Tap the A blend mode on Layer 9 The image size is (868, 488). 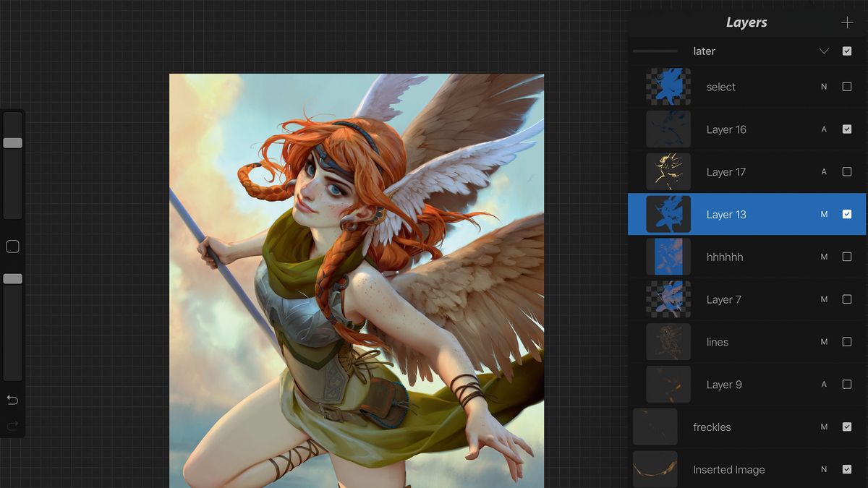click(x=825, y=384)
